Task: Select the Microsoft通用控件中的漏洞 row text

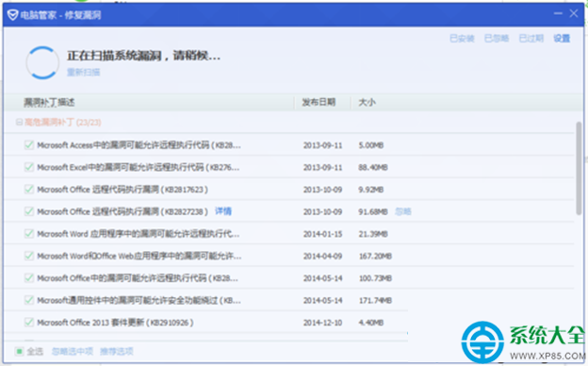Action: (x=139, y=300)
